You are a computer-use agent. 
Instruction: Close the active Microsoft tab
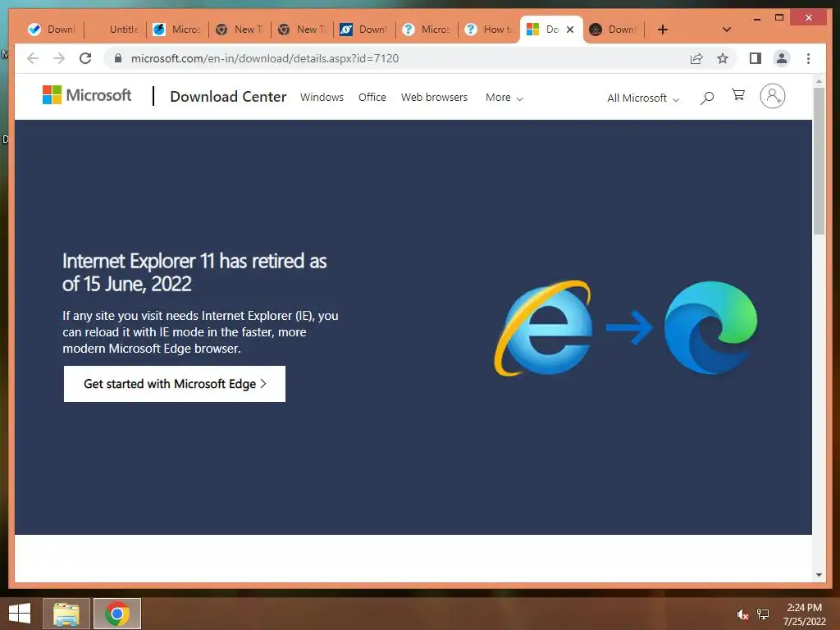point(570,30)
